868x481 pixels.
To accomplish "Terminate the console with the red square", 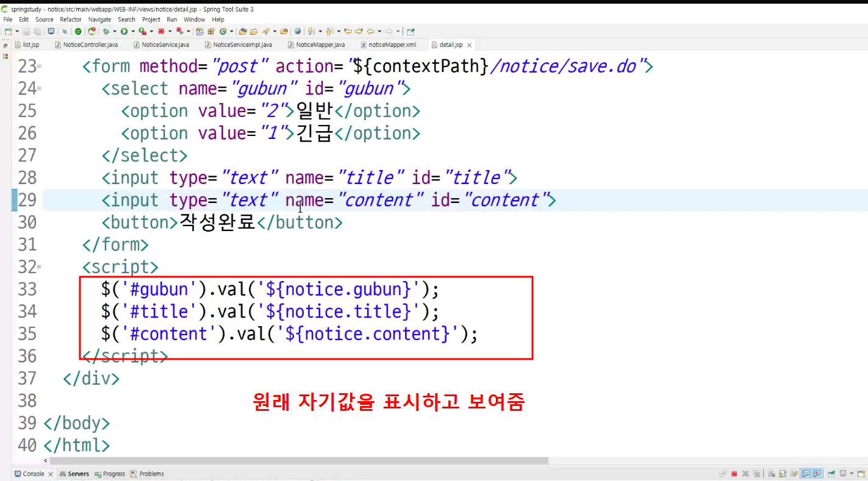I will pos(734,474).
